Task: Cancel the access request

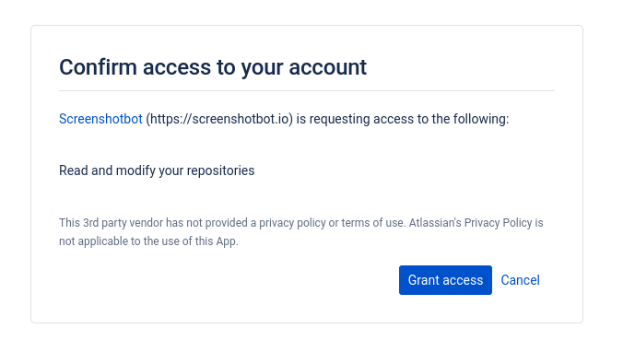Action: (520, 280)
